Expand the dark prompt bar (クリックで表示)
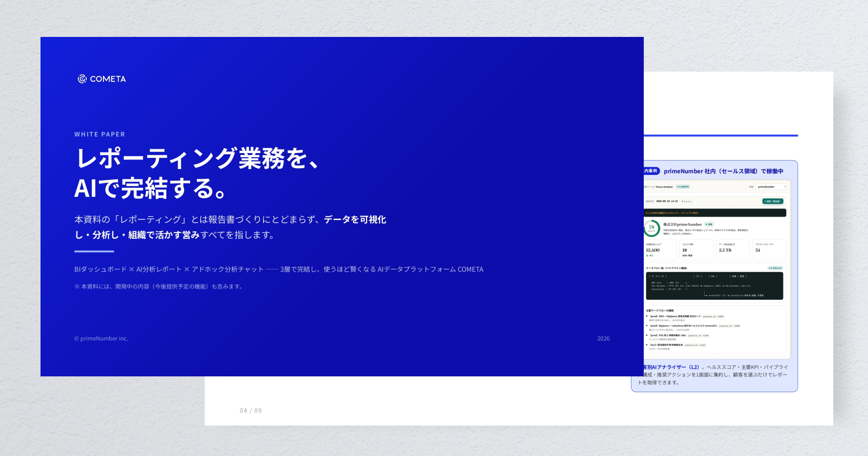 [x=715, y=213]
